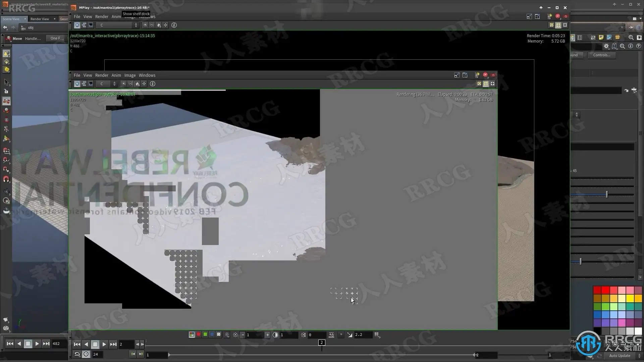Click the contrast circle icon in bottom bar
644x362 pixels.
(x=275, y=335)
